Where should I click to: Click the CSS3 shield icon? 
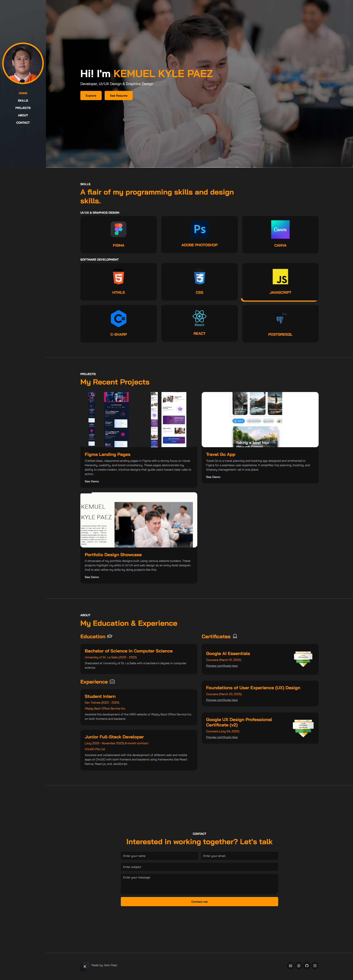(199, 277)
